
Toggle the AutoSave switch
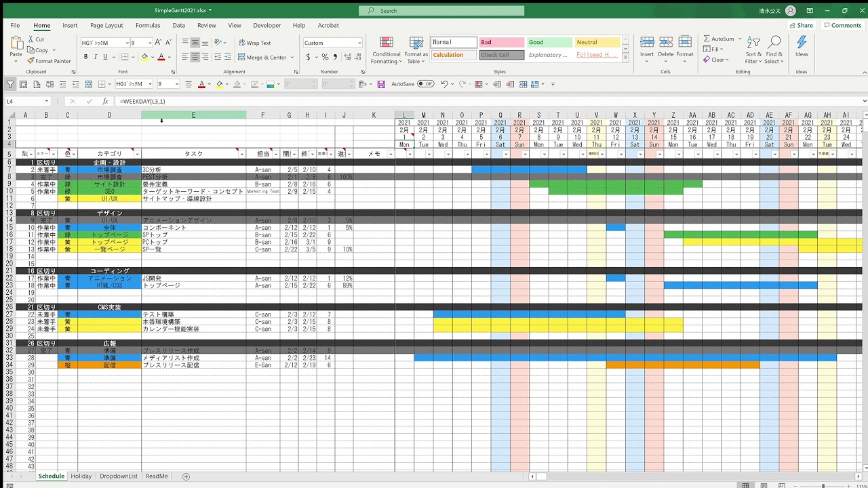[425, 84]
